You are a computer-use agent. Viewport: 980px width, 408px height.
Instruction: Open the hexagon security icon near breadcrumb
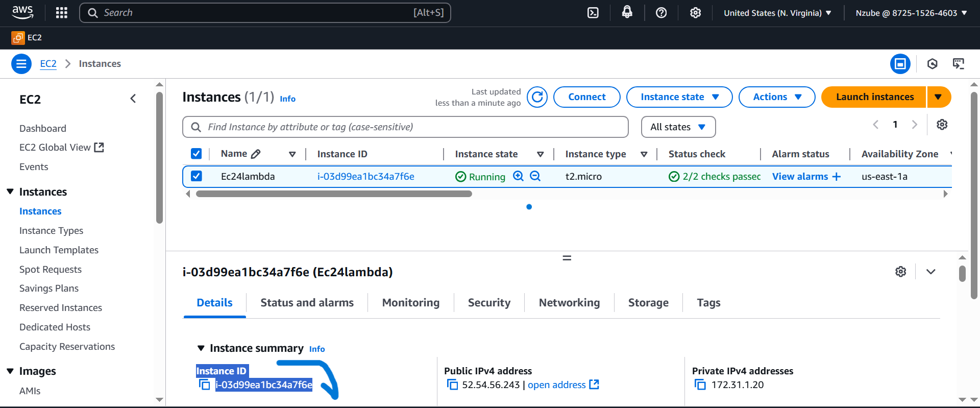tap(933, 64)
